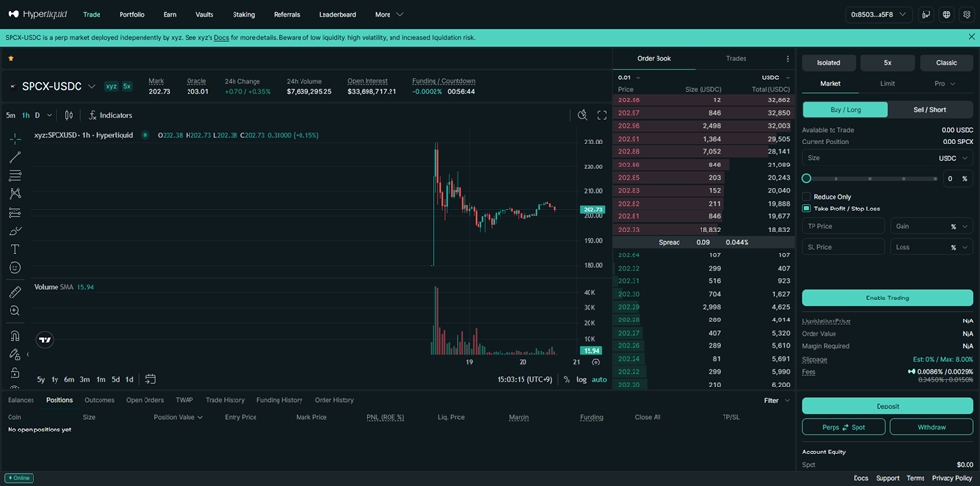Expand chart to fullscreen mode
The image size is (980, 486).
pyautogui.click(x=602, y=115)
